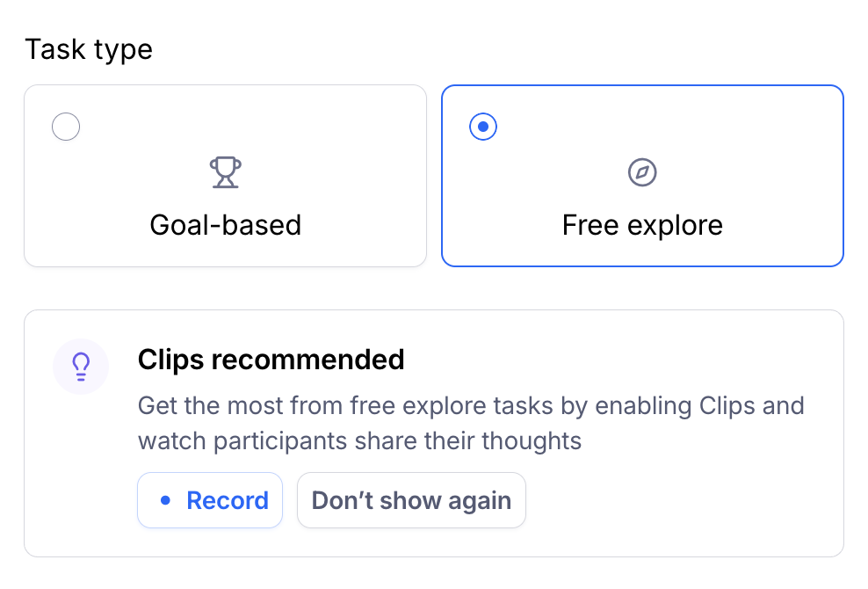Click the Record button
Viewport: 868px width, 589px height.
tap(210, 500)
